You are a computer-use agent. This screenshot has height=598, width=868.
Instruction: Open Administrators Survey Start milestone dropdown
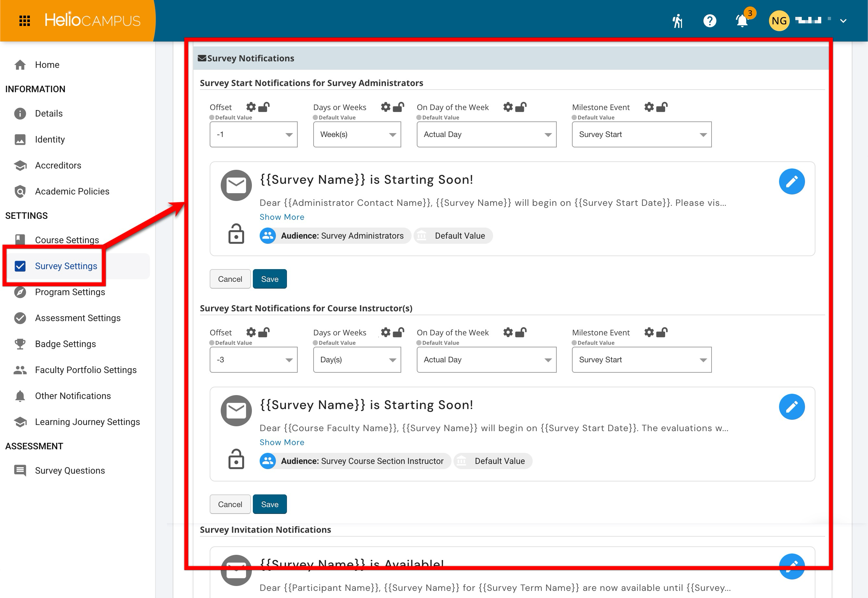pyautogui.click(x=642, y=134)
